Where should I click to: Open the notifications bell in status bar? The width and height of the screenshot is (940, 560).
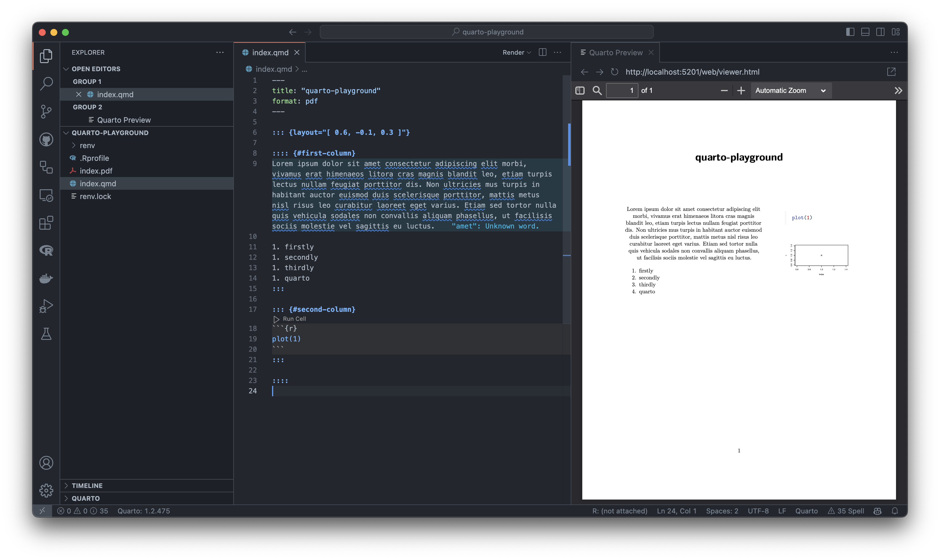click(x=895, y=511)
